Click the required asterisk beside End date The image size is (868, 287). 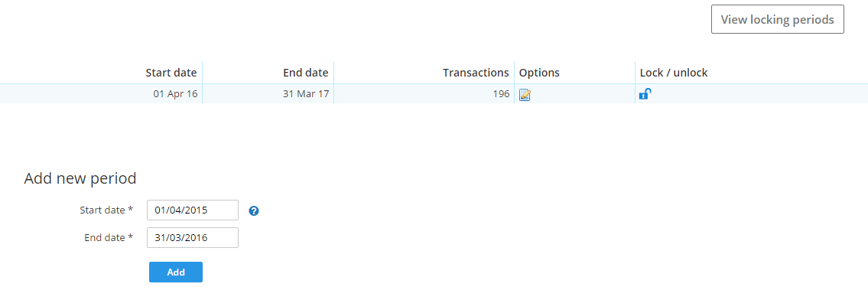[131, 237]
